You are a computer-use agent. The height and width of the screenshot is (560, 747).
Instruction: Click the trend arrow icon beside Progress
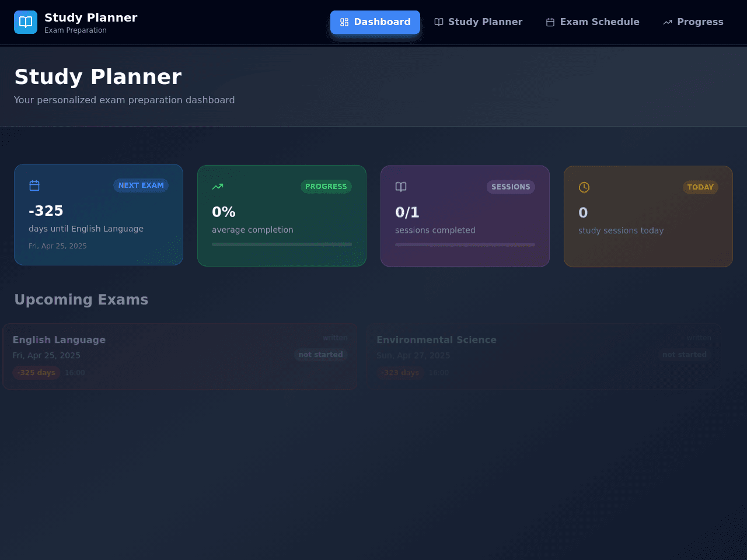668,22
